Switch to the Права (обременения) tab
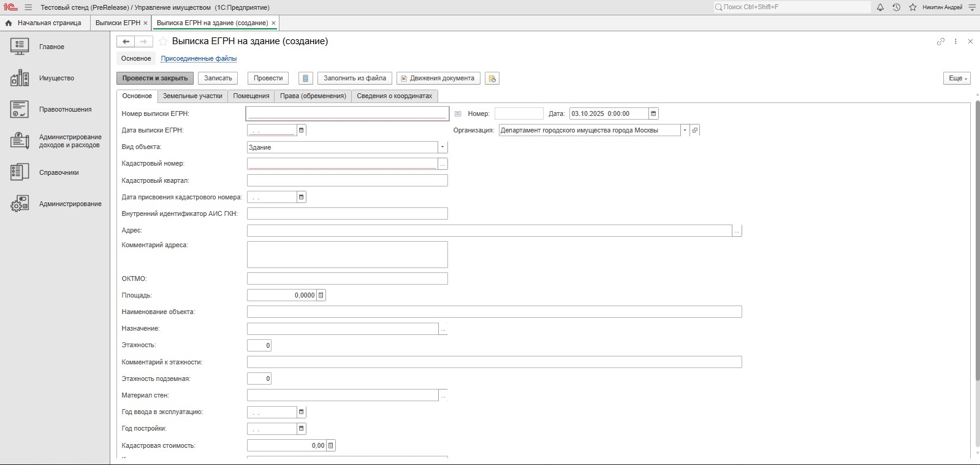This screenshot has width=980, height=465. [313, 96]
